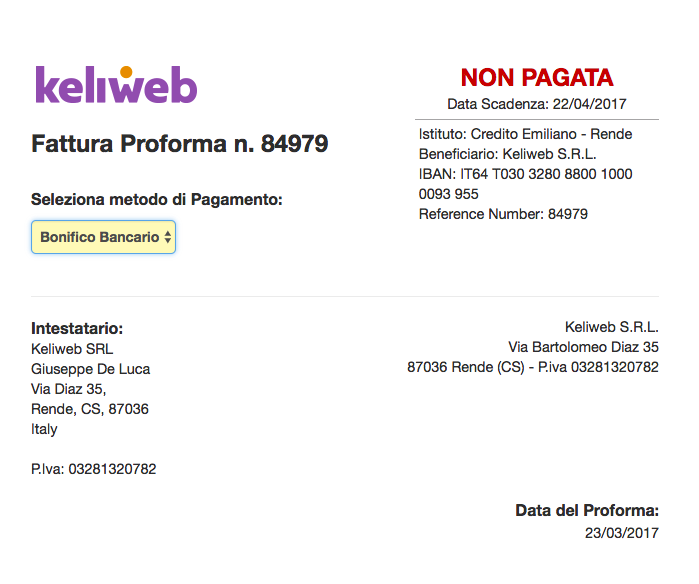Click the Beneficiario: Keliweb S.R.L. line
699x584 pixels.
(508, 154)
